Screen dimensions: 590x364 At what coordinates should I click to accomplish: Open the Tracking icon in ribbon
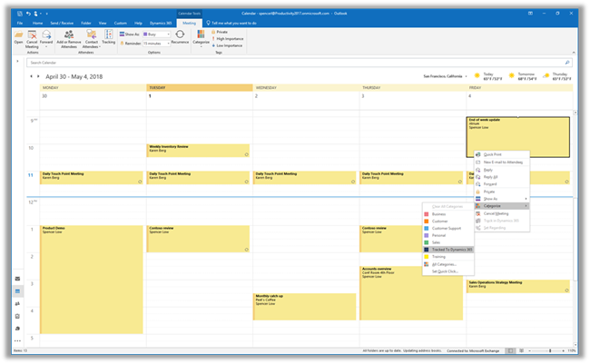tap(108, 35)
